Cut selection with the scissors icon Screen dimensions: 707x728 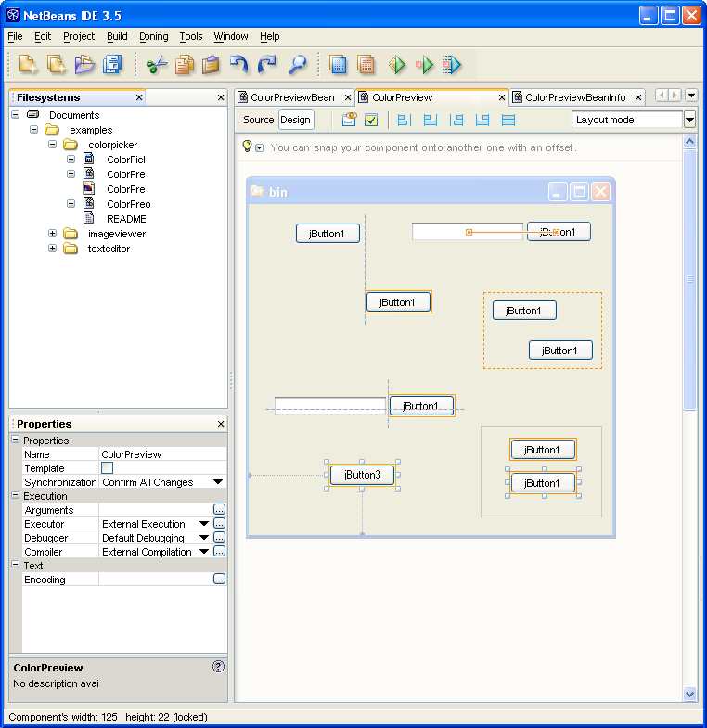coord(157,65)
